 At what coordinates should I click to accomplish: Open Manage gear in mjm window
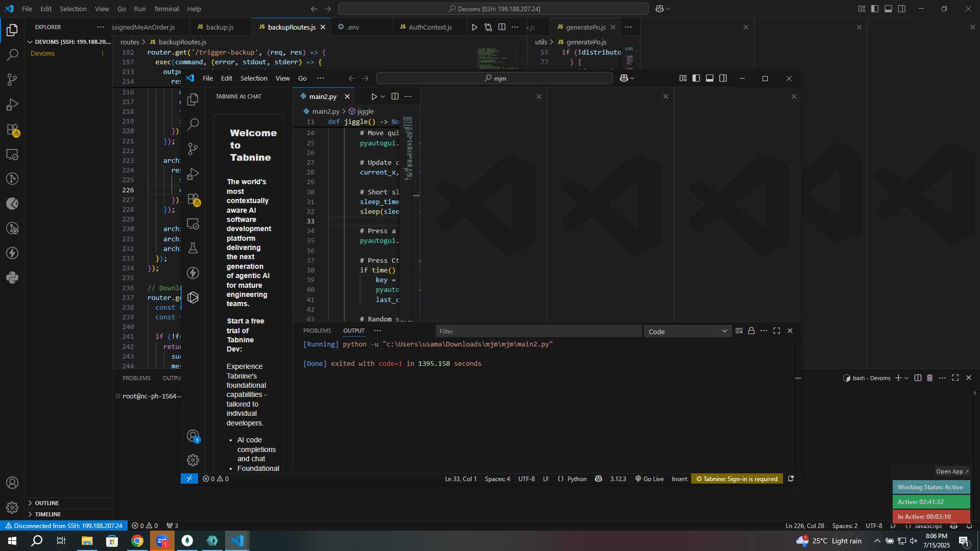click(x=193, y=460)
